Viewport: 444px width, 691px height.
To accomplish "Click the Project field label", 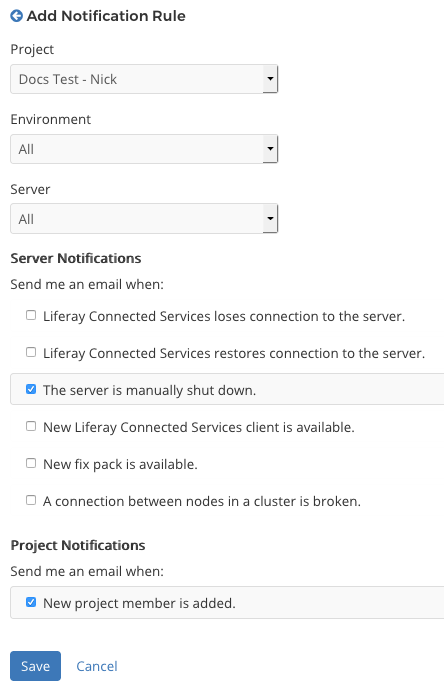I will click(32, 49).
